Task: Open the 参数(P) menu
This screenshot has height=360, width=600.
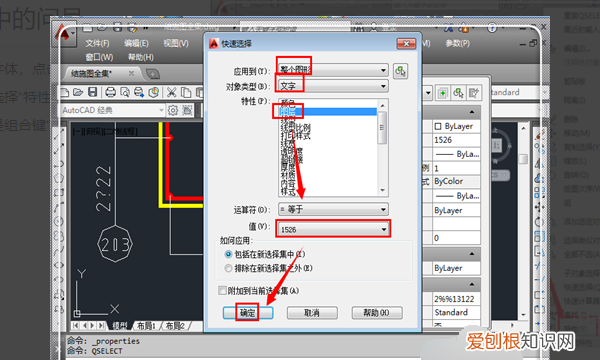Action: point(457,43)
